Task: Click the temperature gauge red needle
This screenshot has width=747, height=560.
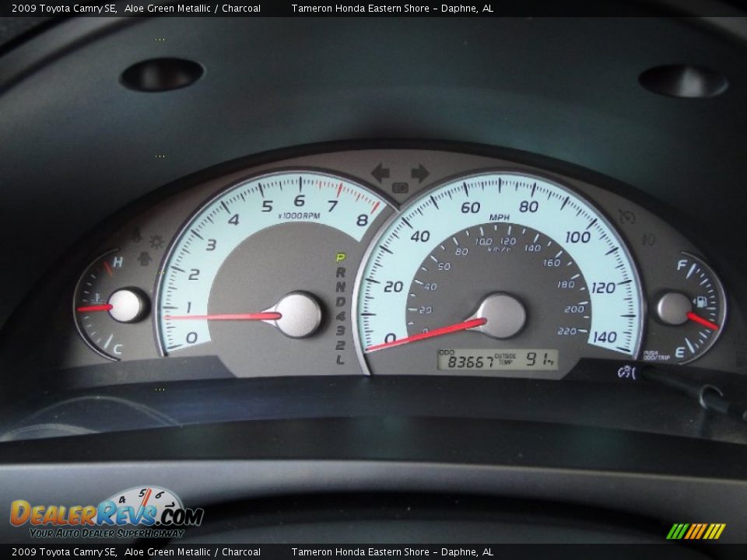Action: point(95,308)
